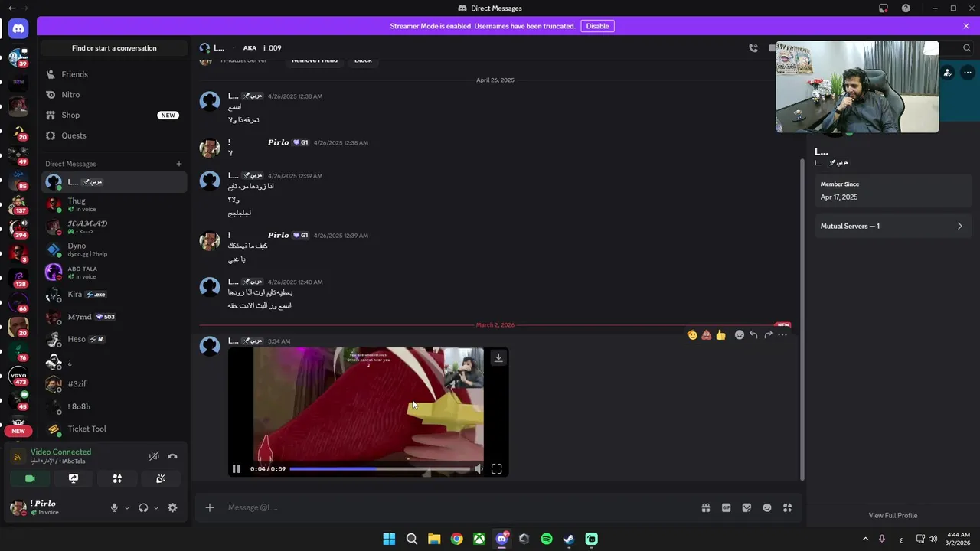Open sticker picker

pos(746,507)
